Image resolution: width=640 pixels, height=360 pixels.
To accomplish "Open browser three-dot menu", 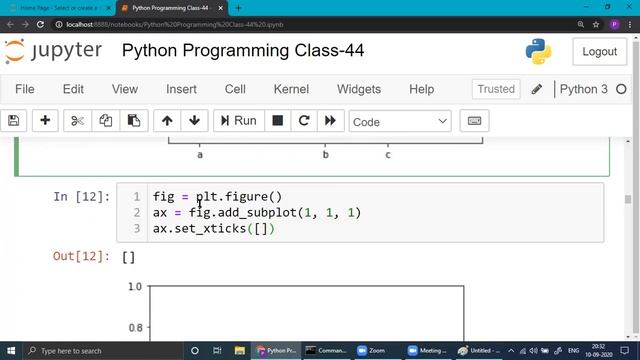I will tap(630, 24).
